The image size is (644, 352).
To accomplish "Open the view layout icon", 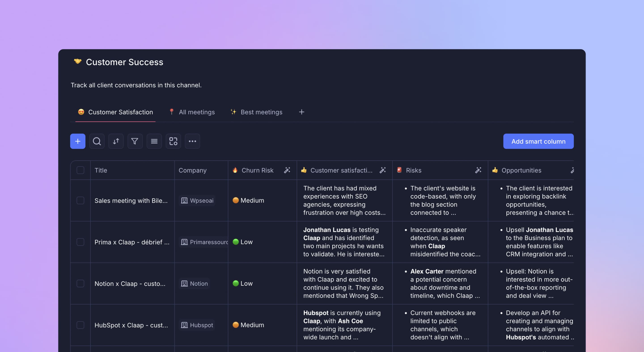I will (x=173, y=141).
